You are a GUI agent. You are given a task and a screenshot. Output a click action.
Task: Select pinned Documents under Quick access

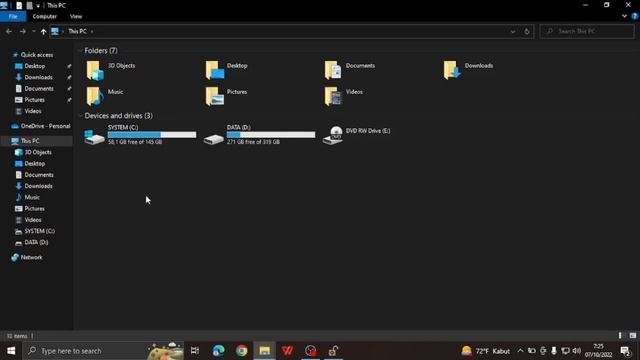(x=38, y=89)
